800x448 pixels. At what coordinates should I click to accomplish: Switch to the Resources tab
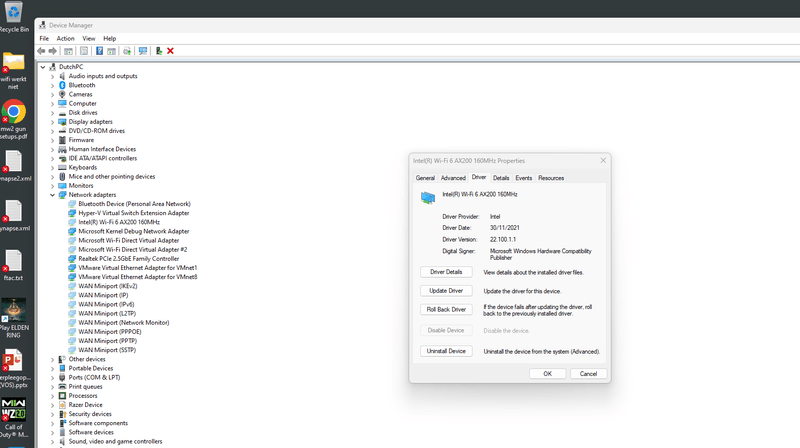point(551,178)
